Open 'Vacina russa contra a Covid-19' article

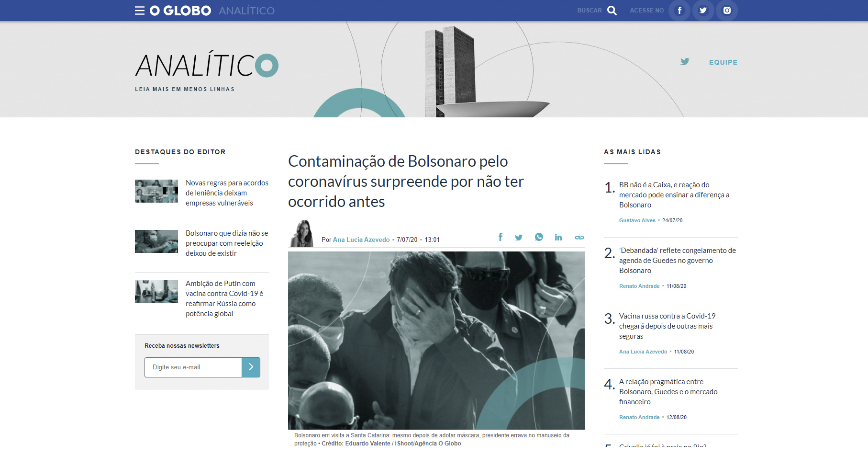click(x=667, y=326)
